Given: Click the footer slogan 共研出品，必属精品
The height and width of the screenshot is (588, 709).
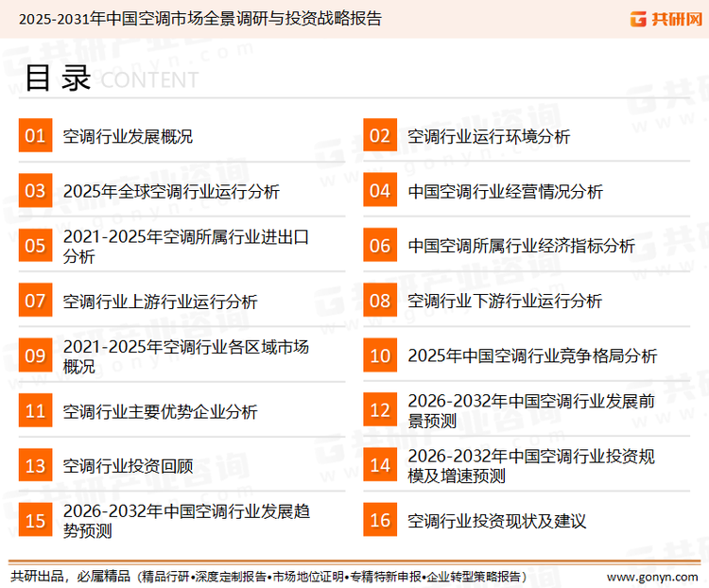Looking at the screenshot, I should click(x=71, y=577).
